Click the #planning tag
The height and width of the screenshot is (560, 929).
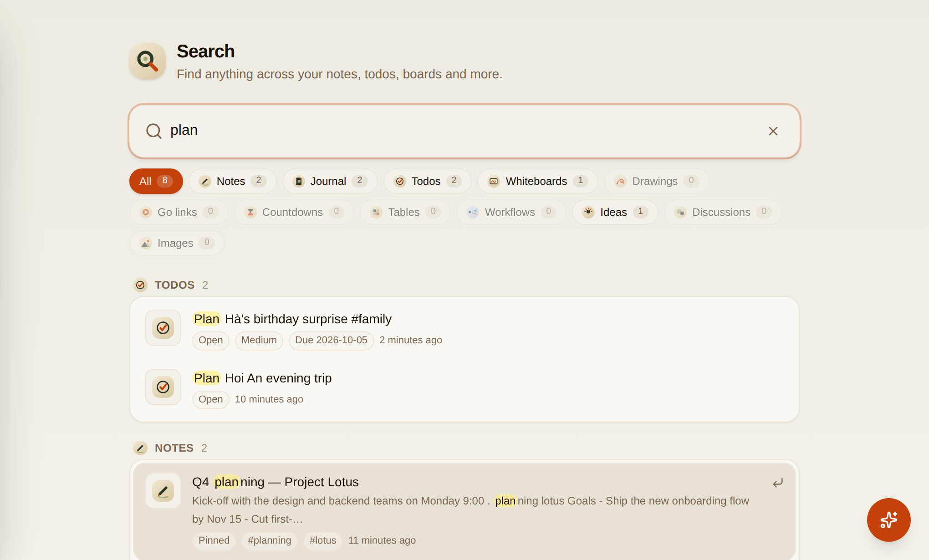(269, 541)
